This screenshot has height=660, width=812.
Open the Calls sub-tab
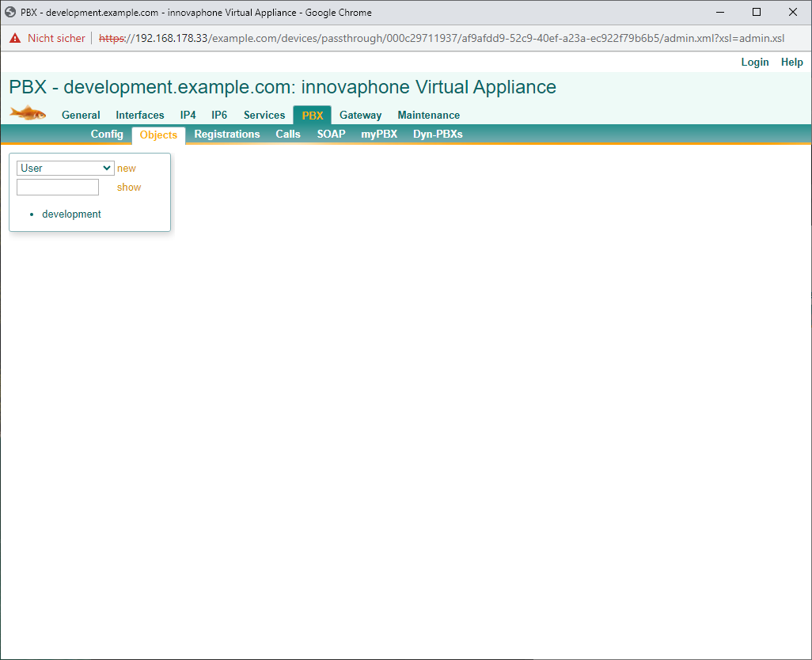[x=288, y=134]
